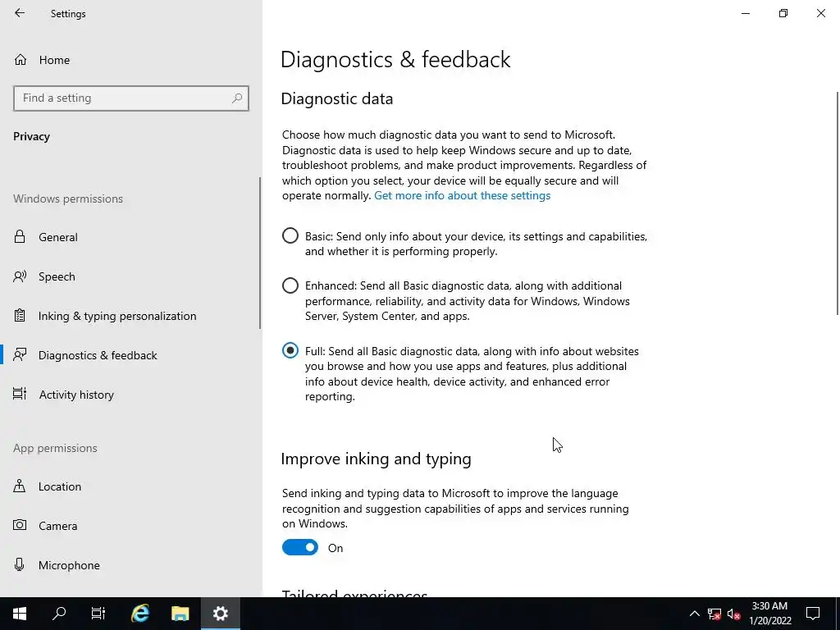This screenshot has width=840, height=630.
Task: Click the 'Improve inking and typing' heading
Action: pyautogui.click(x=376, y=459)
